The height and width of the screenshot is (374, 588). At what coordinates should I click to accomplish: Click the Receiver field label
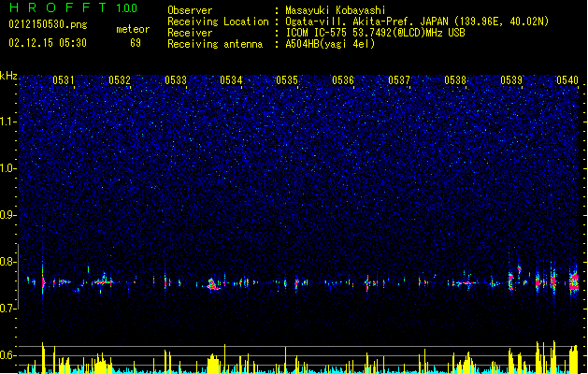[x=190, y=33]
